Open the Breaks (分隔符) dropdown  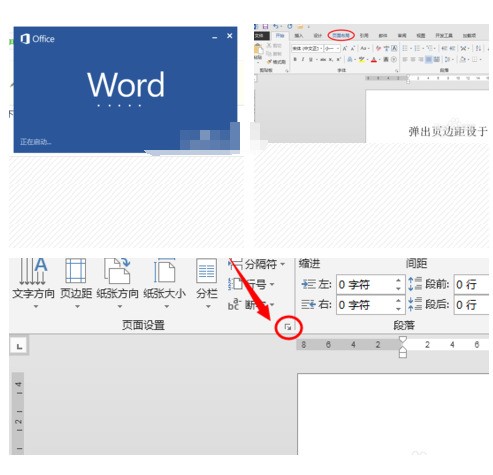click(x=257, y=264)
